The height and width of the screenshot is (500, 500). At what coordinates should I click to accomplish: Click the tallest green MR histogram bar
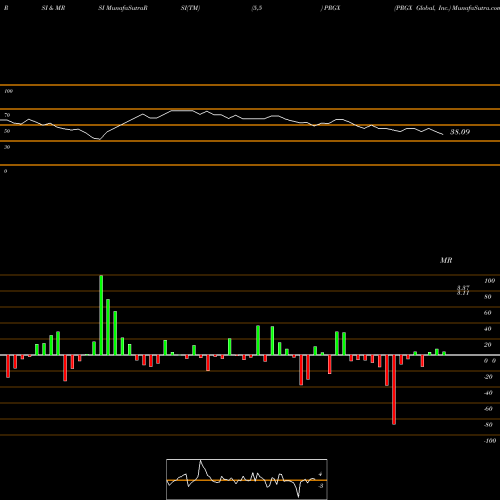(x=101, y=315)
